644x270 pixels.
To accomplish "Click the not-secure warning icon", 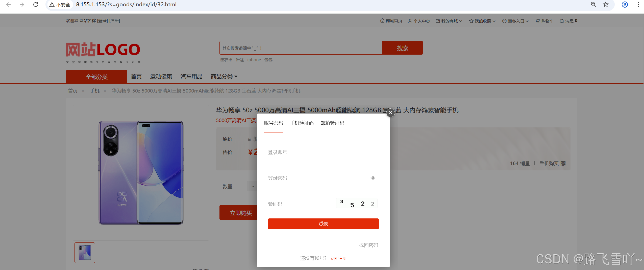I will 52,5.
